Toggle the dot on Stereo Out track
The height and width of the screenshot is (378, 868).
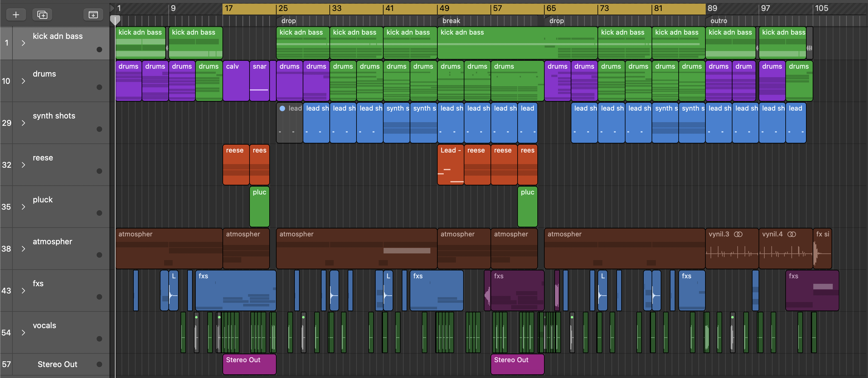(x=99, y=364)
